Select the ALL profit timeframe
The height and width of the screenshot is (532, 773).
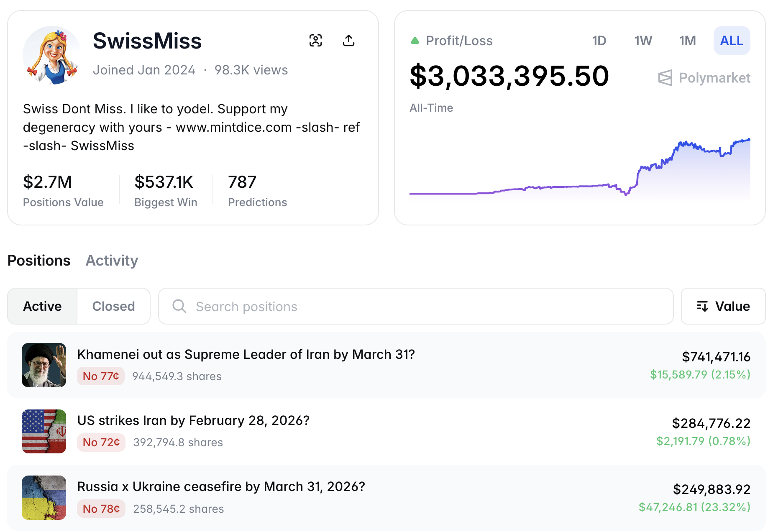point(732,41)
